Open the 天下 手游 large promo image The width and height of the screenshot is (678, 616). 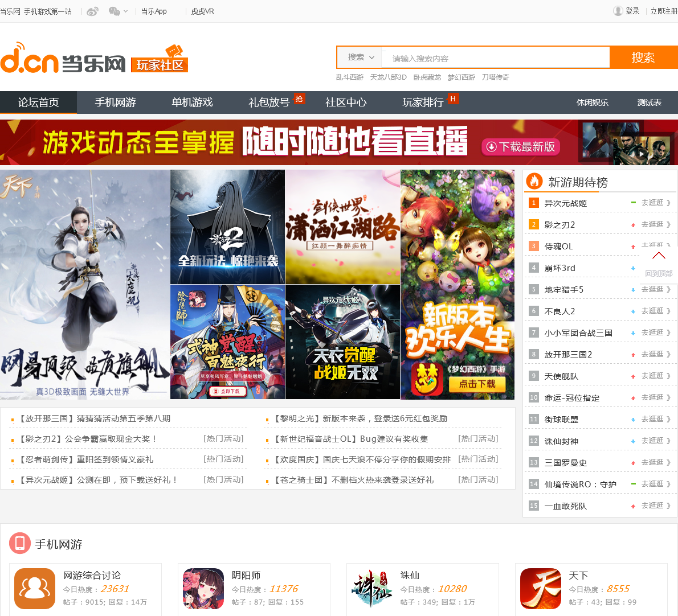85,284
